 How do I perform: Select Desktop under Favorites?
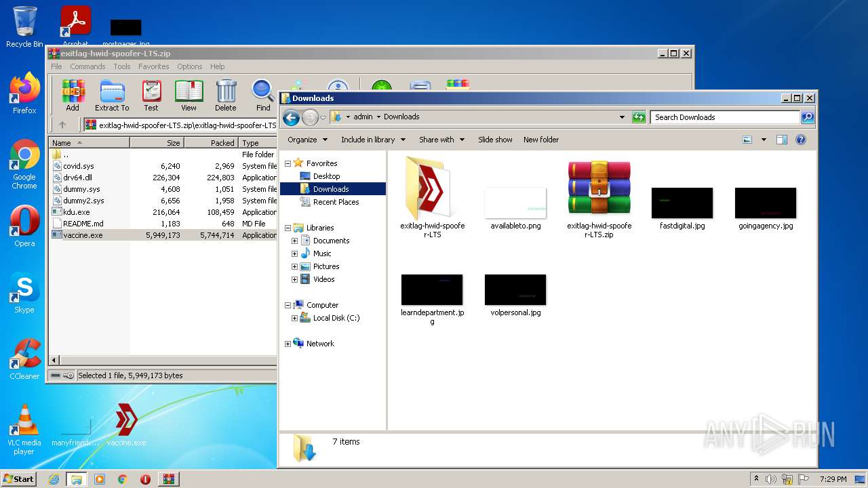(326, 176)
